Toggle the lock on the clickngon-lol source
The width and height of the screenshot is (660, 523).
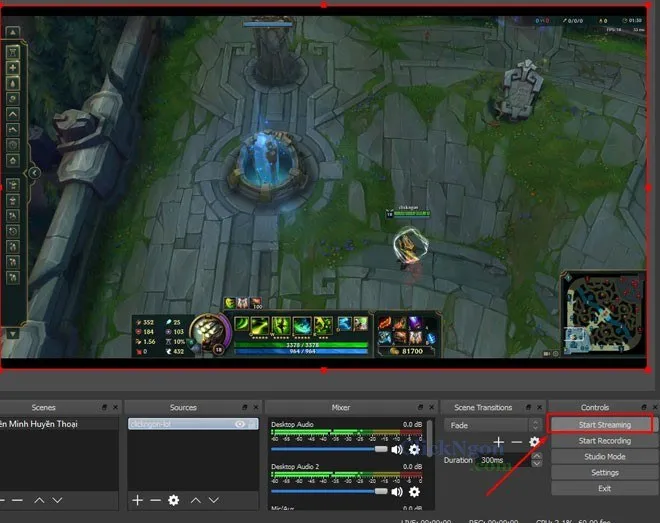[x=253, y=424]
